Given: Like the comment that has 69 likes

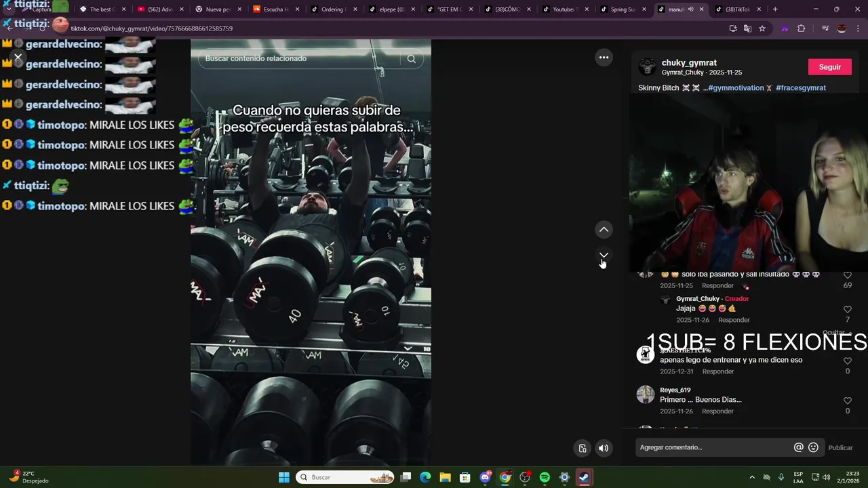Looking at the screenshot, I should [848, 275].
